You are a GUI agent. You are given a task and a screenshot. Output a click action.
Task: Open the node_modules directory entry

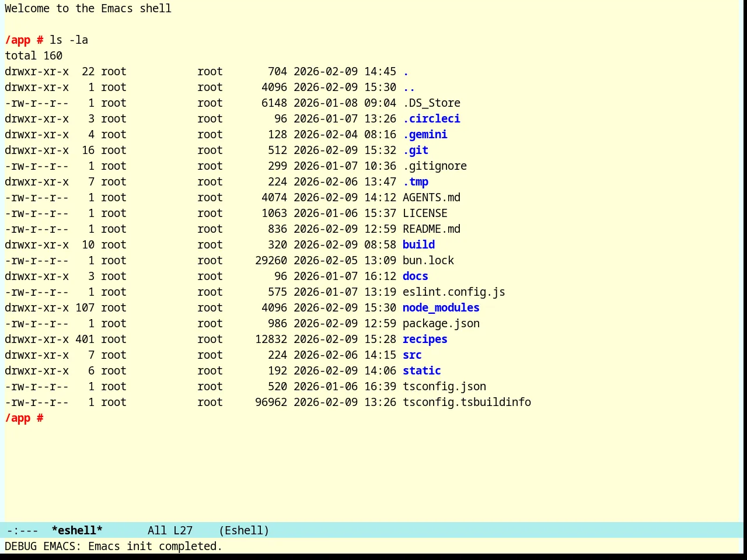click(x=441, y=308)
